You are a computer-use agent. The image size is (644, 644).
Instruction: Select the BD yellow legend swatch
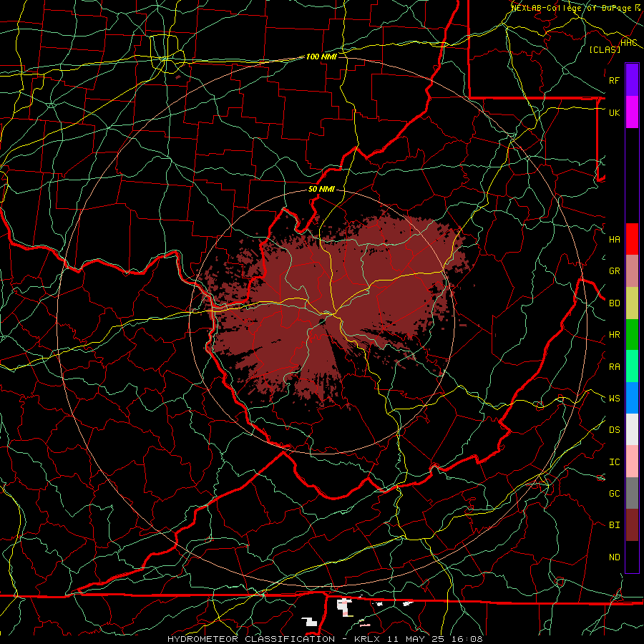point(632,303)
